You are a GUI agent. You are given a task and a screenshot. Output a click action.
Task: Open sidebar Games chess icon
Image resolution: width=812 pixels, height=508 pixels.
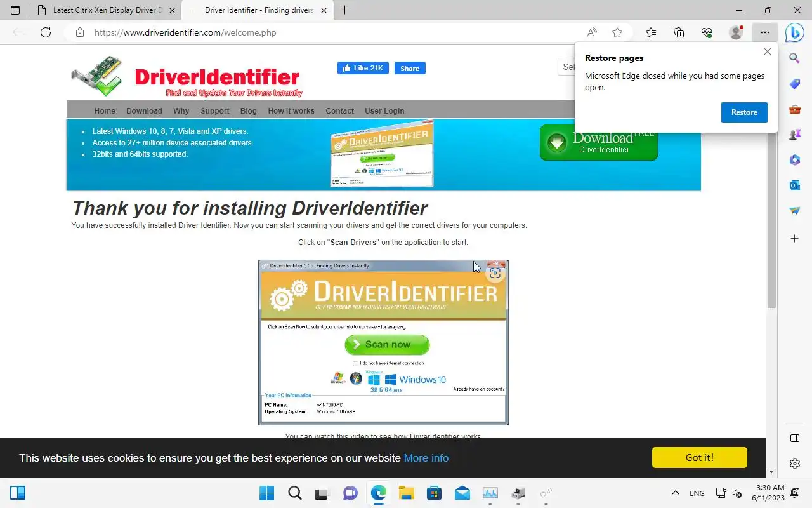[x=795, y=135]
